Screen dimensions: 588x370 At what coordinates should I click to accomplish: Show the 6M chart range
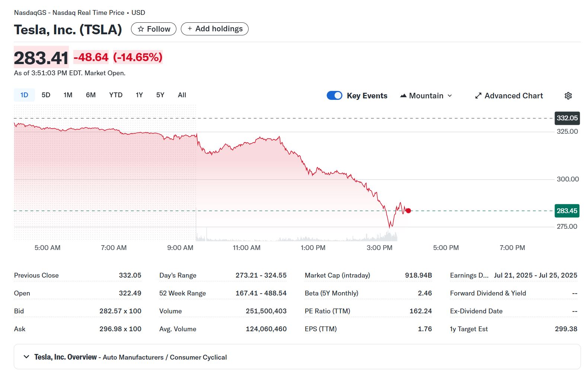(x=91, y=95)
